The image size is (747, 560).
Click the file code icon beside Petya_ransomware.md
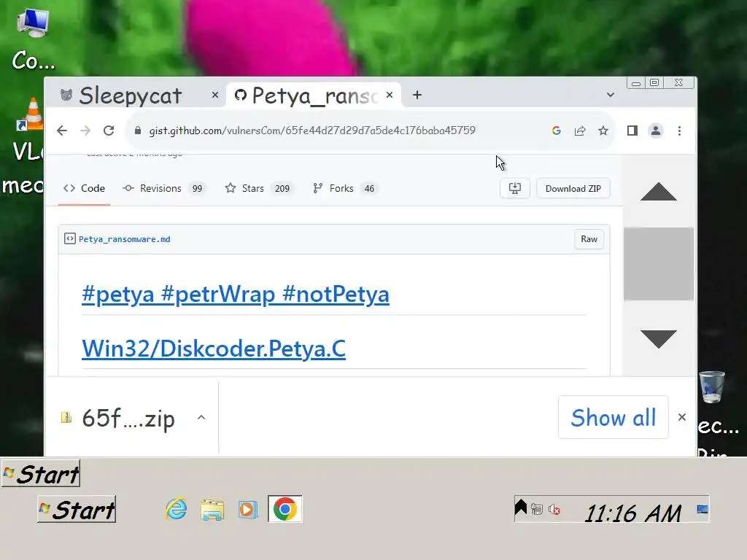tap(69, 238)
